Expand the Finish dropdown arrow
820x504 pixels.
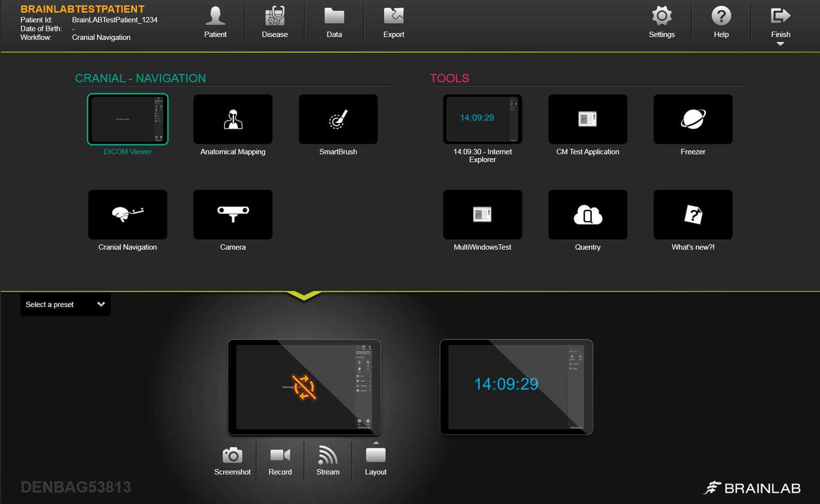[780, 44]
